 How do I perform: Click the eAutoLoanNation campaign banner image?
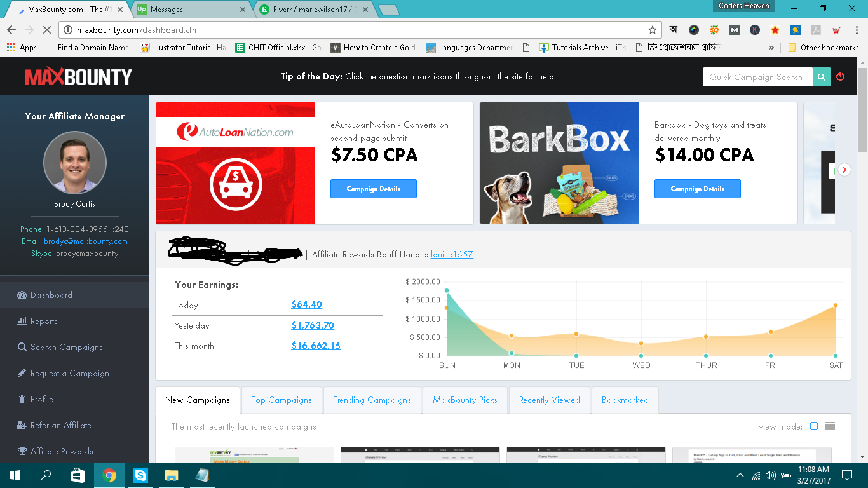click(x=235, y=163)
